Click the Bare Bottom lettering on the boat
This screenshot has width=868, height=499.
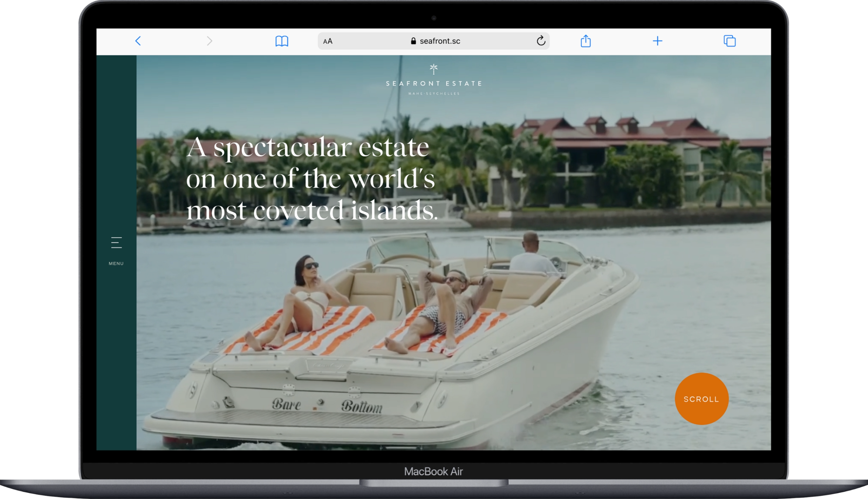pos(327,405)
